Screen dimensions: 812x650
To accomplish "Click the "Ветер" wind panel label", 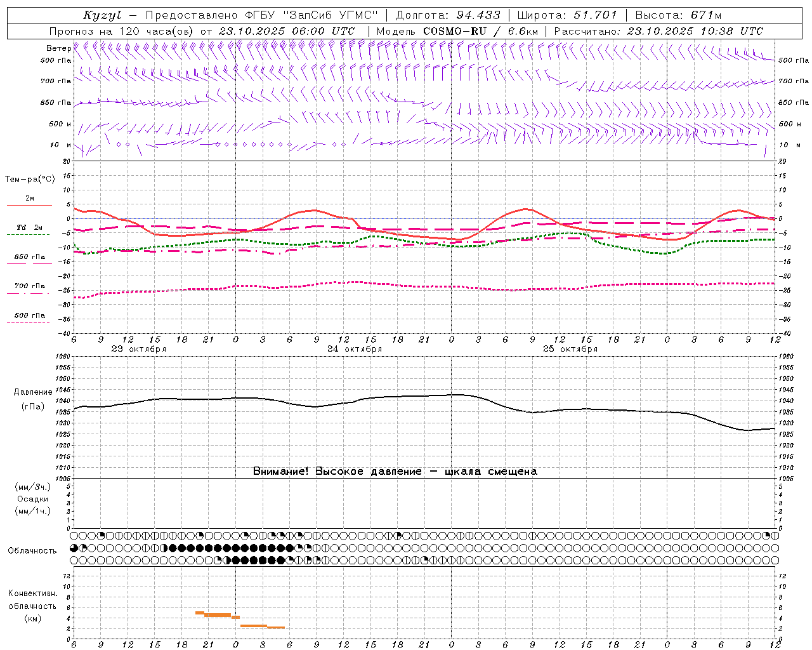I will click(58, 48).
